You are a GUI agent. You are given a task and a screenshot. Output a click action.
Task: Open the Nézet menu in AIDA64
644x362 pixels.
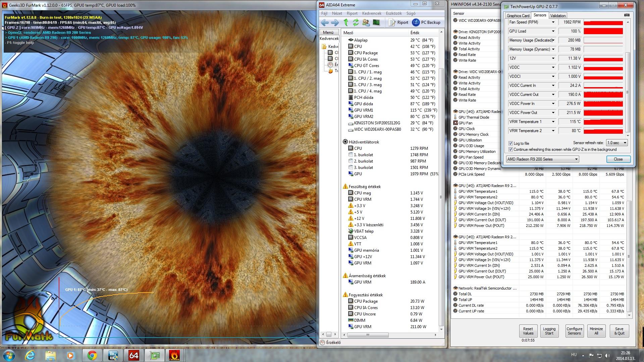337,13
